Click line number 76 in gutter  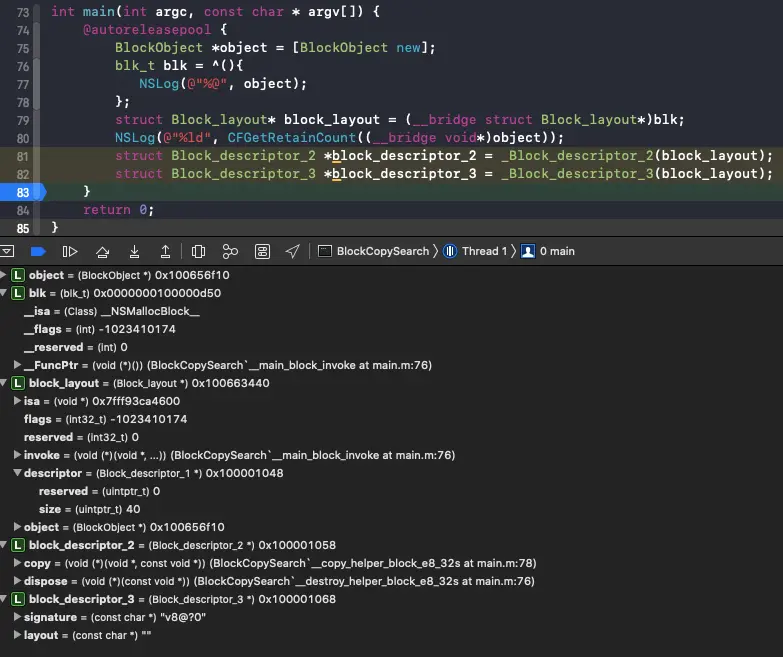pyautogui.click(x=22, y=66)
